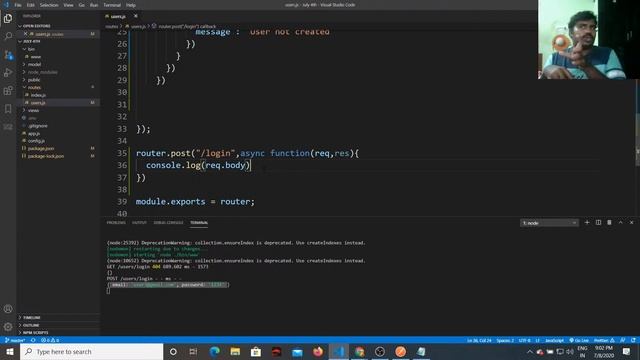Select the Terminal panel tab
The height and width of the screenshot is (360, 640).
[x=199, y=222]
